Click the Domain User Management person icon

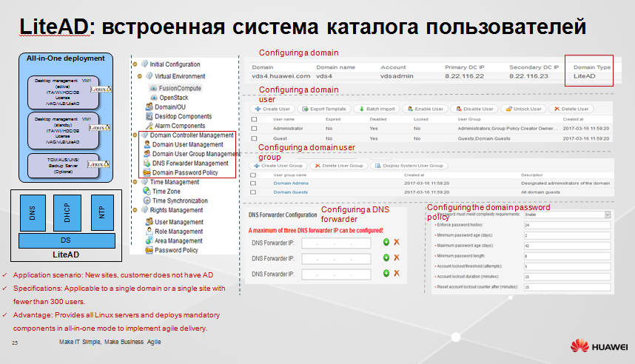[x=147, y=144]
